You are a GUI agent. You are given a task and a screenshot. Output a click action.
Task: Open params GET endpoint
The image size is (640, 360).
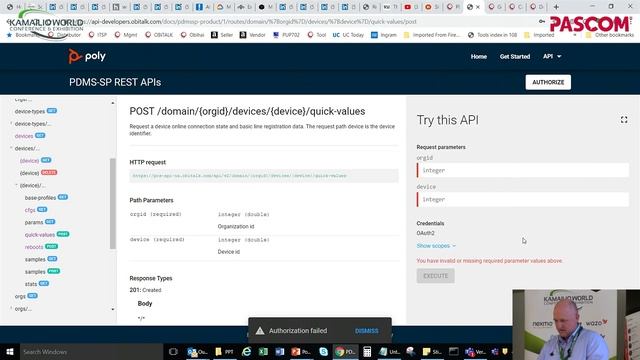coord(40,222)
